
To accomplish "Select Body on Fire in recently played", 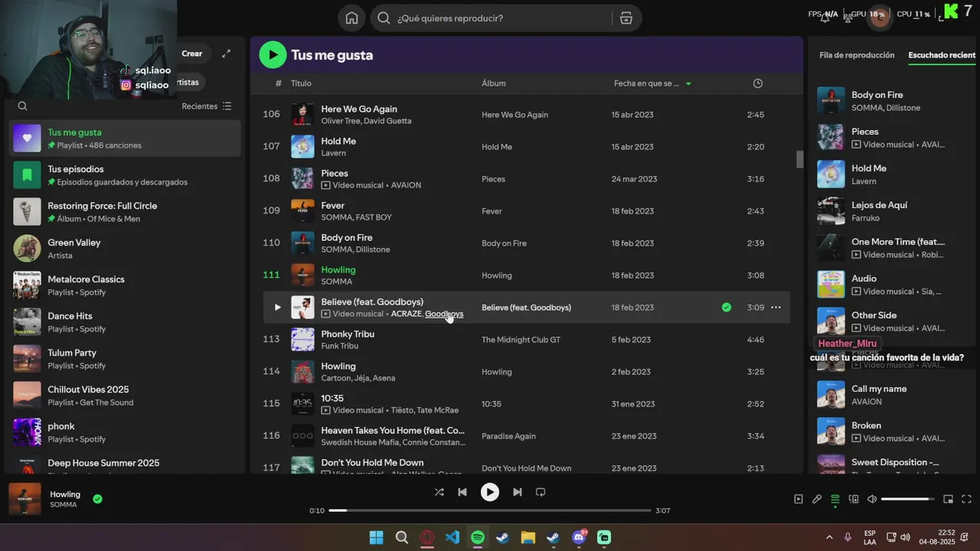I will click(x=877, y=95).
